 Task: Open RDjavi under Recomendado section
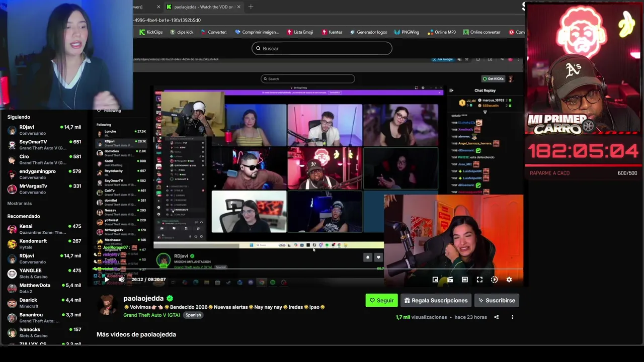pos(44,258)
